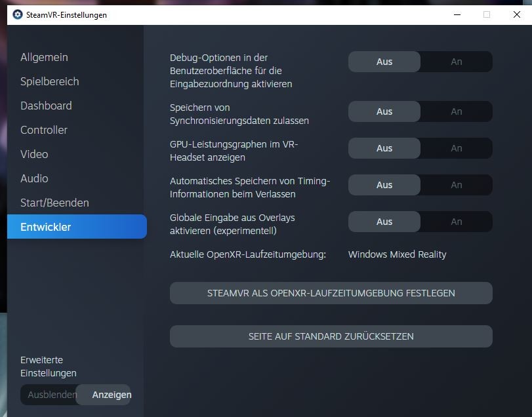The height and width of the screenshot is (417, 532).
Task: Open the Audio settings section
Action: point(34,178)
